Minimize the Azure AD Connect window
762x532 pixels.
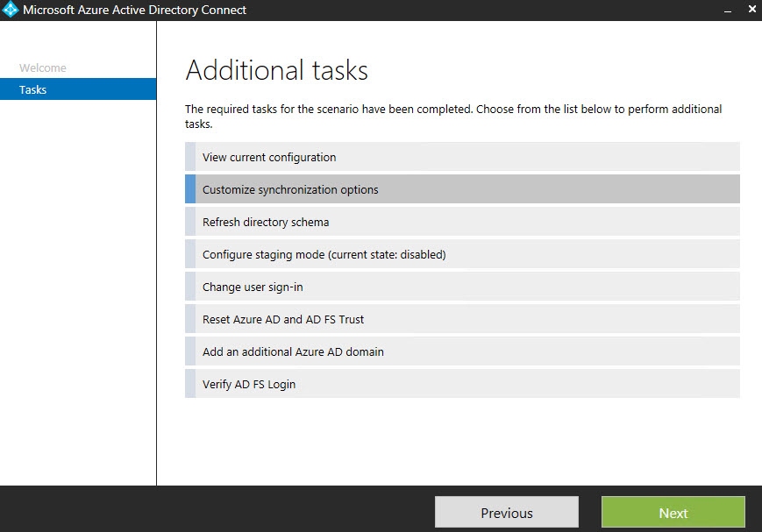tap(727, 11)
